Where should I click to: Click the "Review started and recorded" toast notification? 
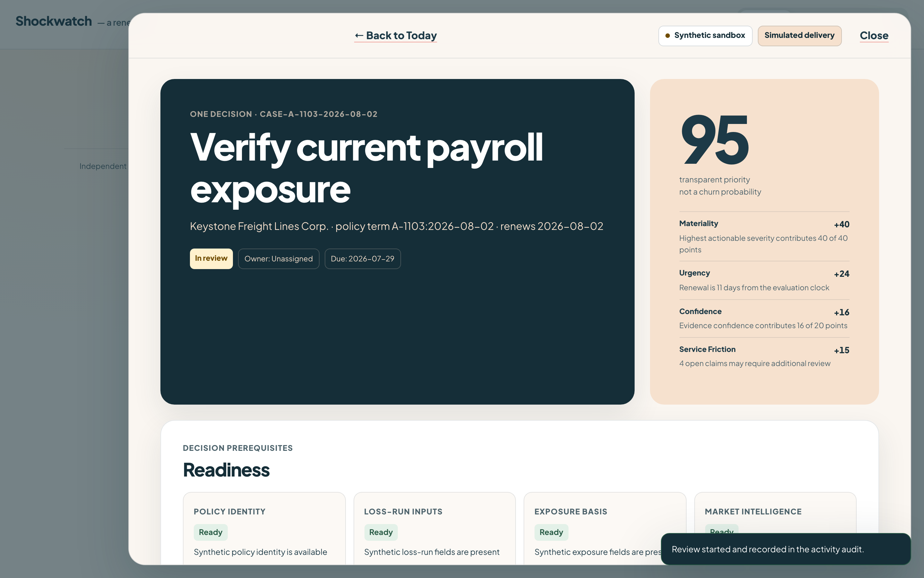[786, 549]
